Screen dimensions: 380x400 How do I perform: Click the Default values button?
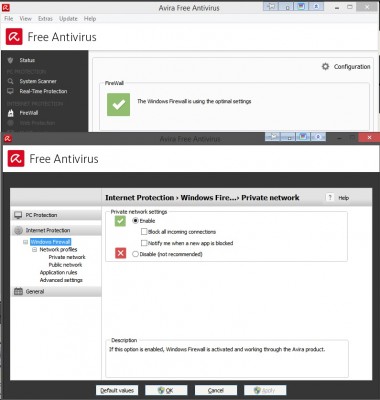tap(117, 390)
